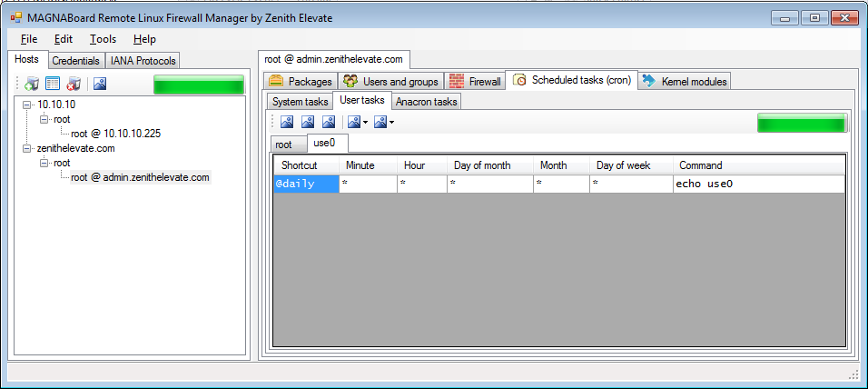The image size is (868, 389).
Task: Collapse the root node under 10.10.10
Action: click(44, 119)
